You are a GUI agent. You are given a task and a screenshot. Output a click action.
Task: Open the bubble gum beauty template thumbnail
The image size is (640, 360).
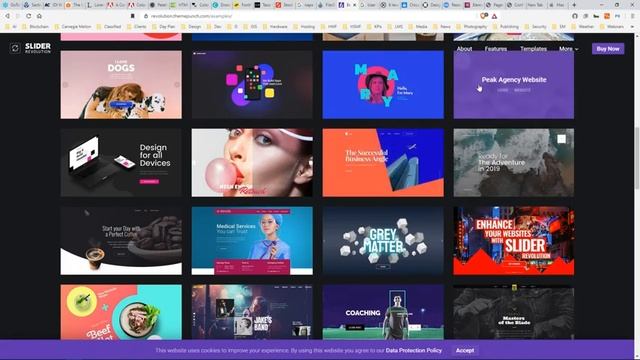252,162
